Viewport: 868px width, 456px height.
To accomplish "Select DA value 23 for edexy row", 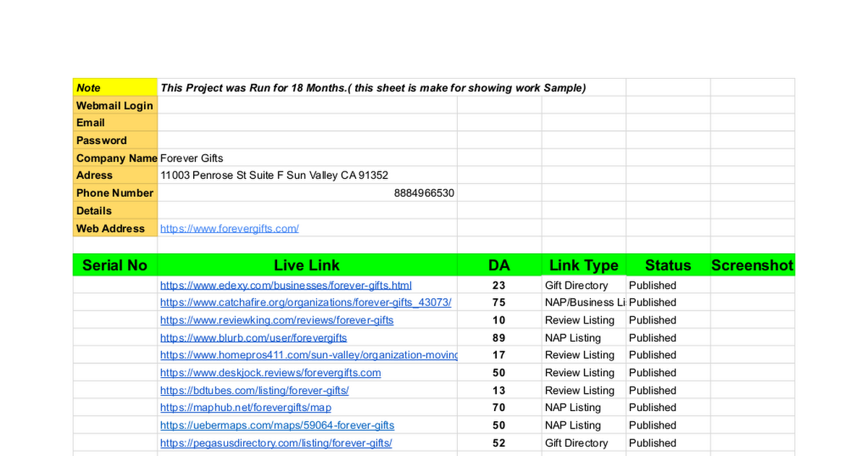I will point(499,285).
